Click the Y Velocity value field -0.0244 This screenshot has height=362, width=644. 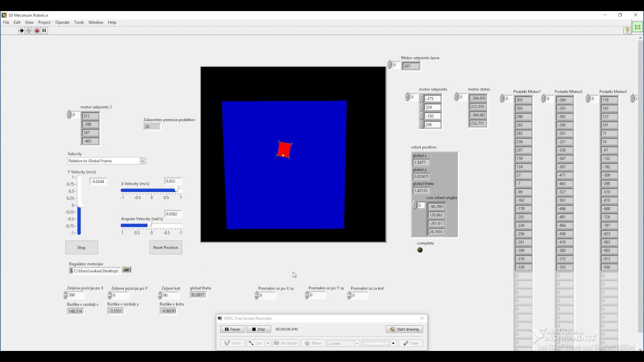click(98, 182)
